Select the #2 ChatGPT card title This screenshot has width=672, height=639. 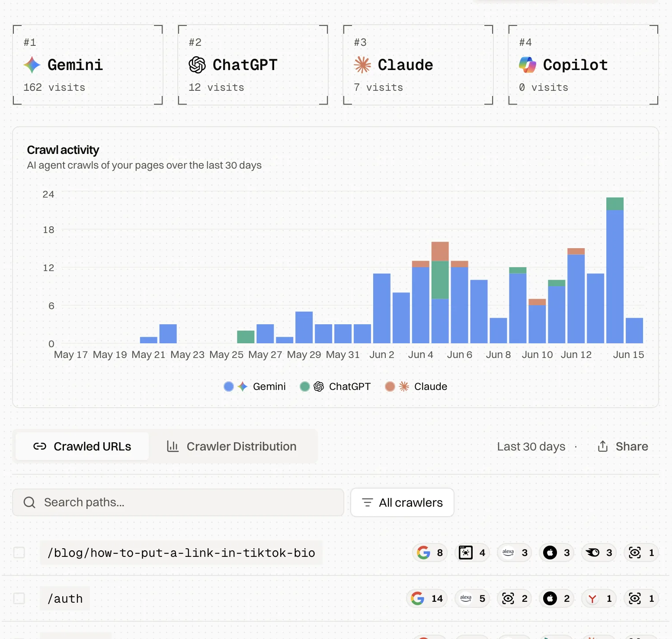pos(245,65)
